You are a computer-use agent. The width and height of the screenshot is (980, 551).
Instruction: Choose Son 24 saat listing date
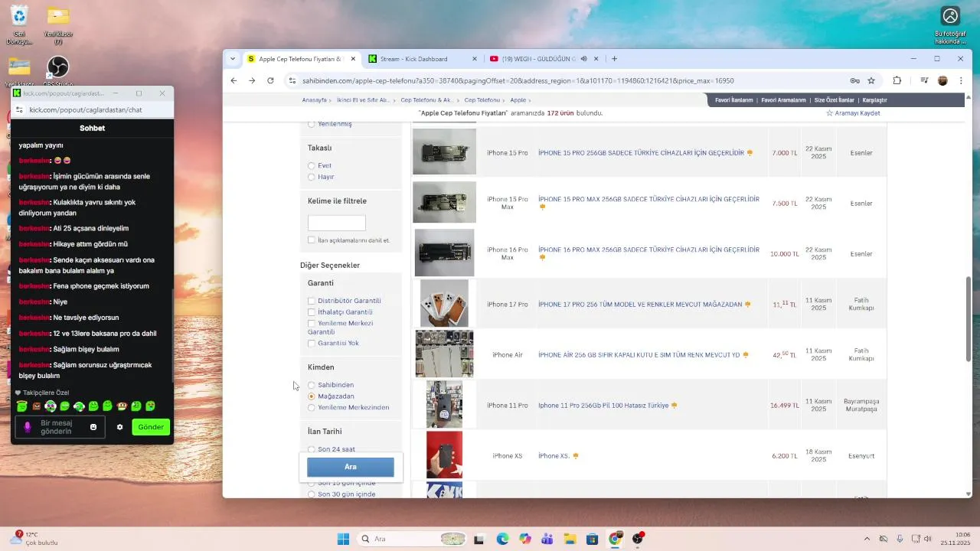click(312, 449)
